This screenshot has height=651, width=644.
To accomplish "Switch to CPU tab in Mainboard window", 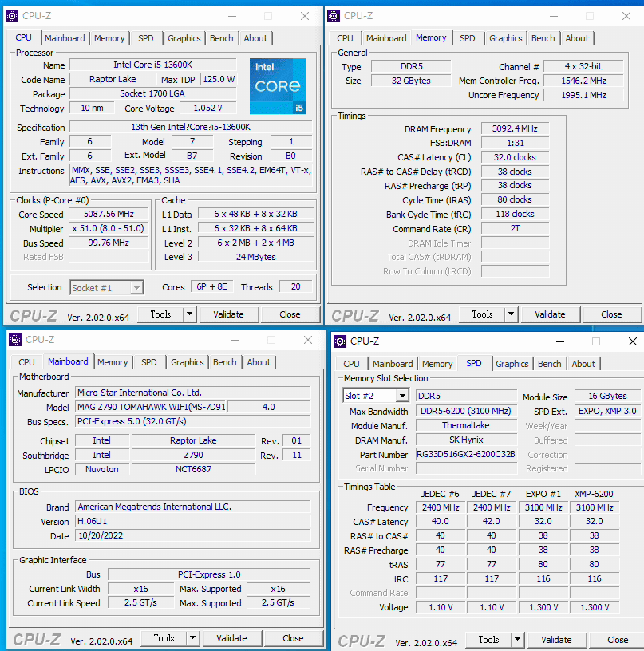I will coord(26,362).
